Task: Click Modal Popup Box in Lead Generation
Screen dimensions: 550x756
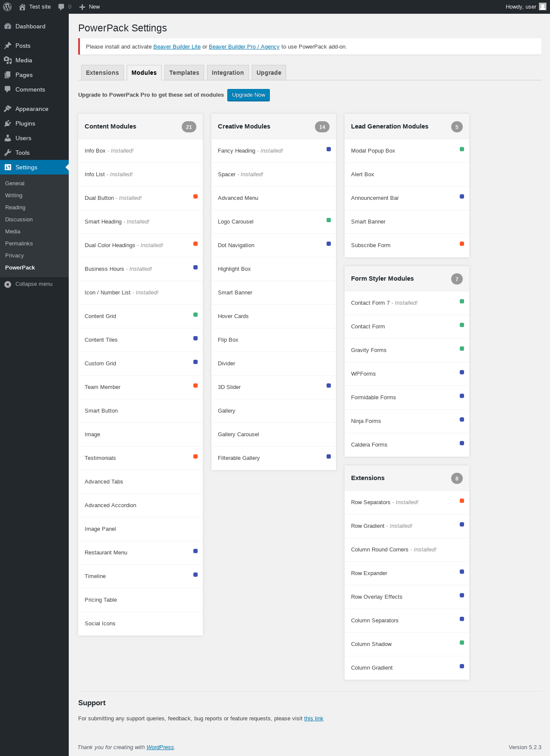Action: 407,151
